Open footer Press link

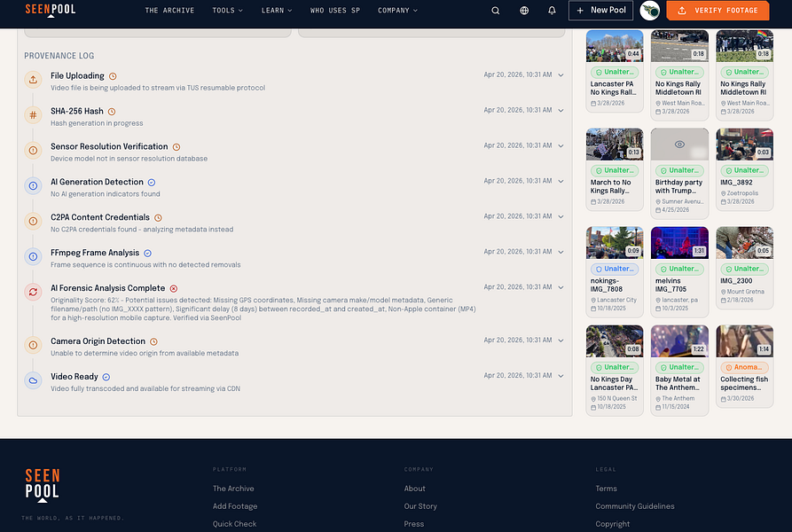point(414,524)
